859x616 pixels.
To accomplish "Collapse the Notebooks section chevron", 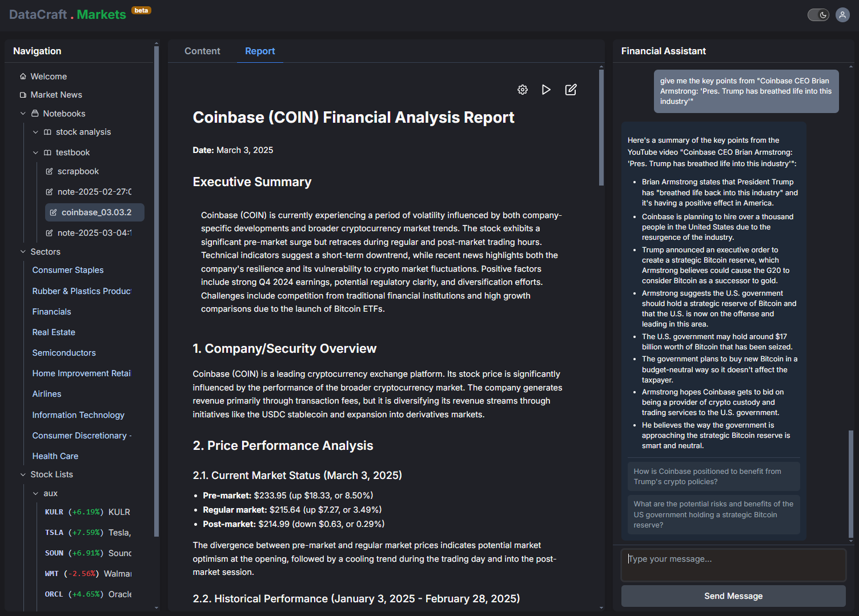I will (23, 114).
